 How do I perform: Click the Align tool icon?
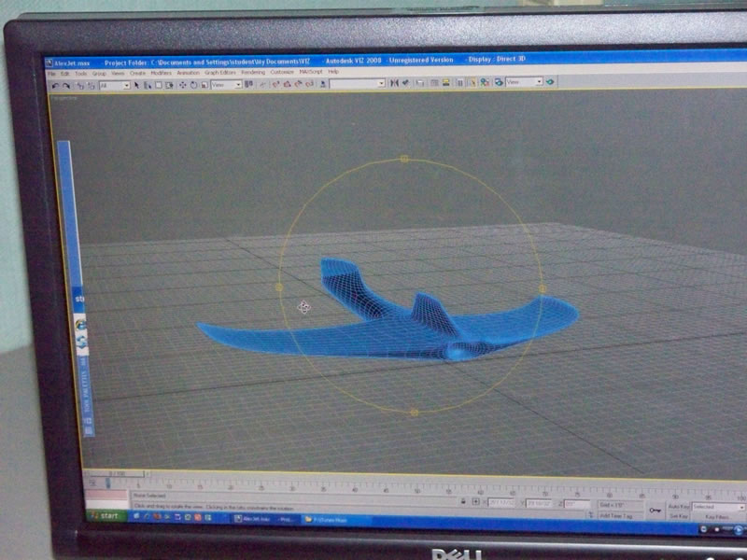(405, 82)
